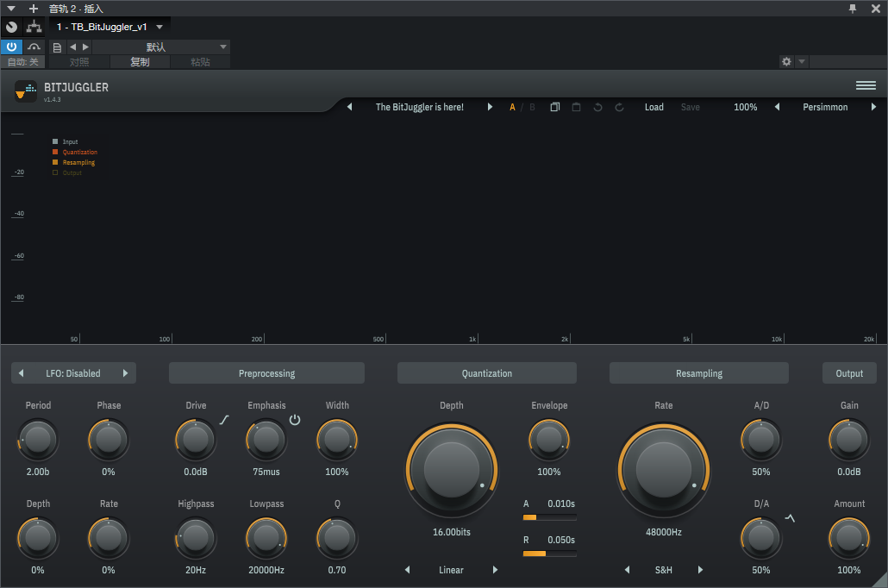Screen dimensions: 888x588
Task: Toggle the Resampling section header
Action: coord(699,373)
